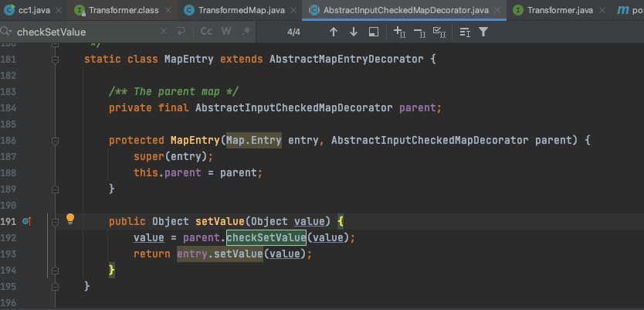The width and height of the screenshot is (644, 310).
Task: Select all occurrences icon in search toolbar
Action: click(x=439, y=32)
